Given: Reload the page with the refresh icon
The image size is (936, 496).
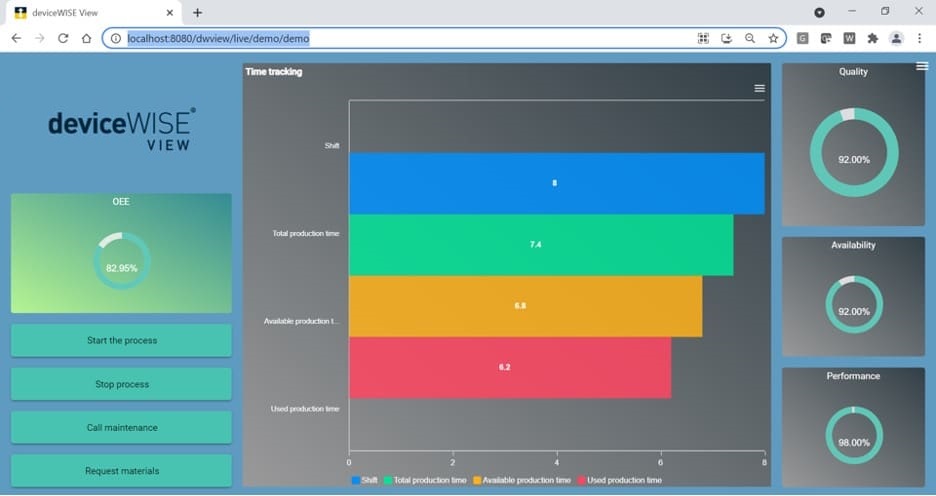Looking at the screenshot, I should pos(63,38).
